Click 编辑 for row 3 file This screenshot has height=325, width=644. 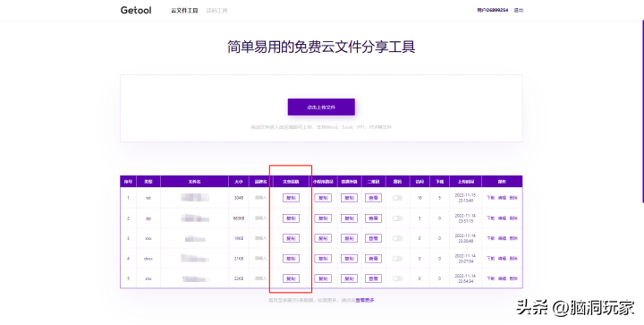(502, 238)
